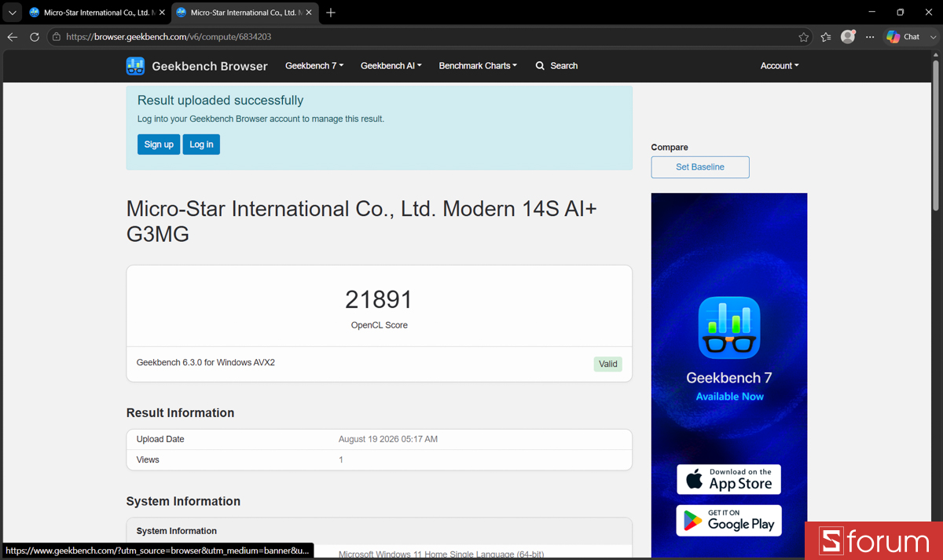The width and height of the screenshot is (943, 560).
Task: Expand the Geekbench AI dropdown menu
Action: pos(391,66)
